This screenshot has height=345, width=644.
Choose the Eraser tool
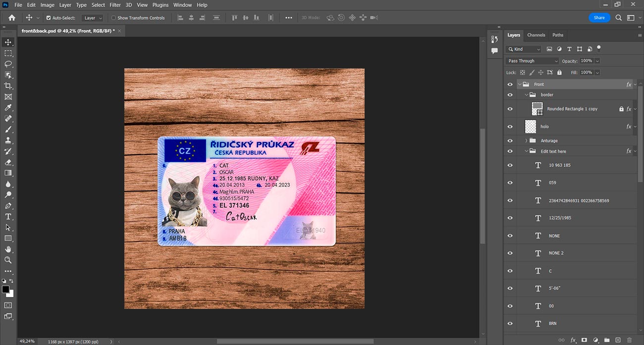(x=8, y=162)
